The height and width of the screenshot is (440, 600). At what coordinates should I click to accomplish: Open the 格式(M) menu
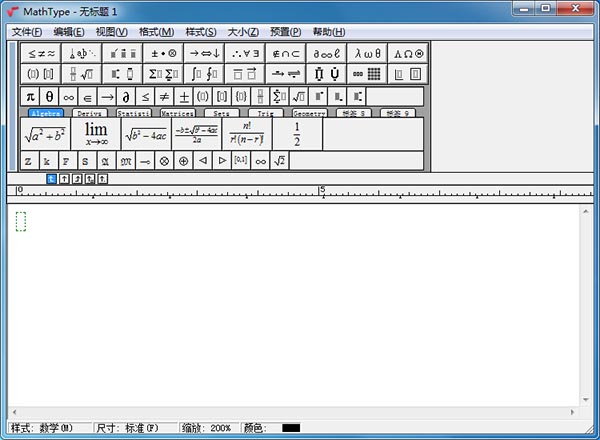[x=155, y=32]
